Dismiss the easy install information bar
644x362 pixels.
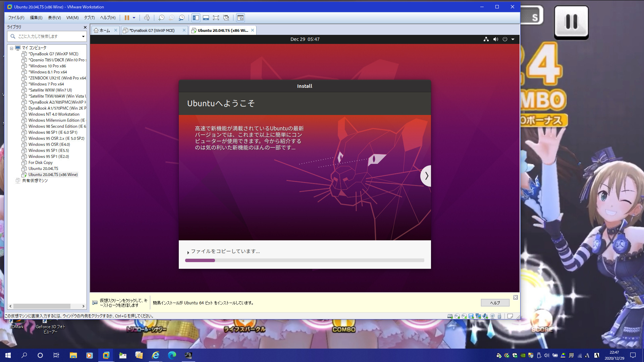pyautogui.click(x=516, y=297)
